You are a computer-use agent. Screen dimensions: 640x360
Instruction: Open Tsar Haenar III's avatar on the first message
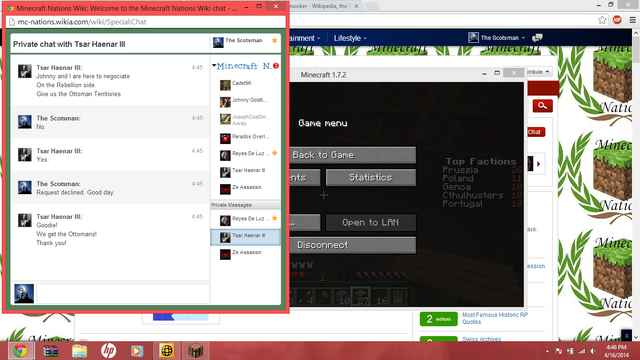pos(24,71)
